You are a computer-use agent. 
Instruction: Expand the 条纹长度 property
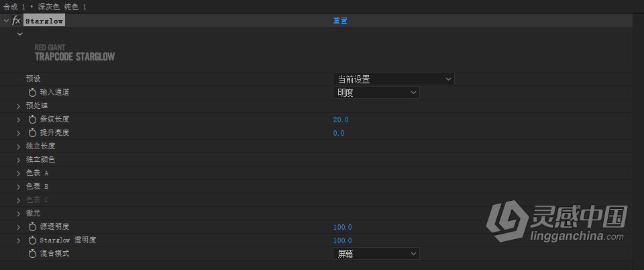(19, 120)
